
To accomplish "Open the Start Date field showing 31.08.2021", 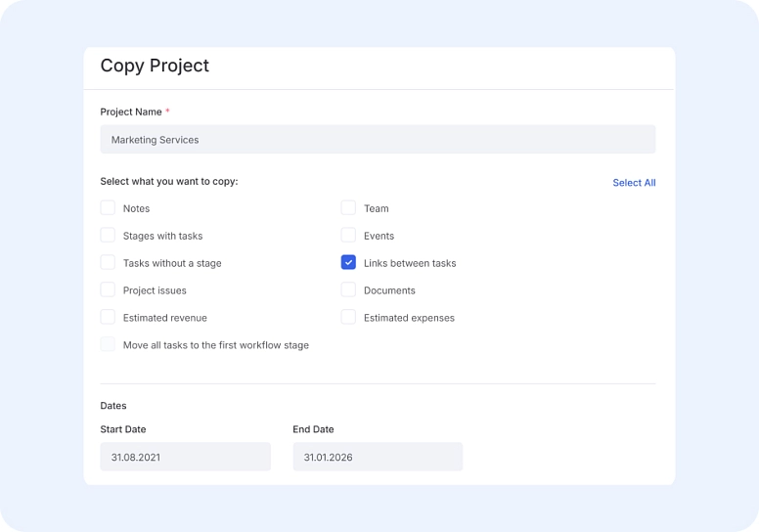I will click(185, 457).
